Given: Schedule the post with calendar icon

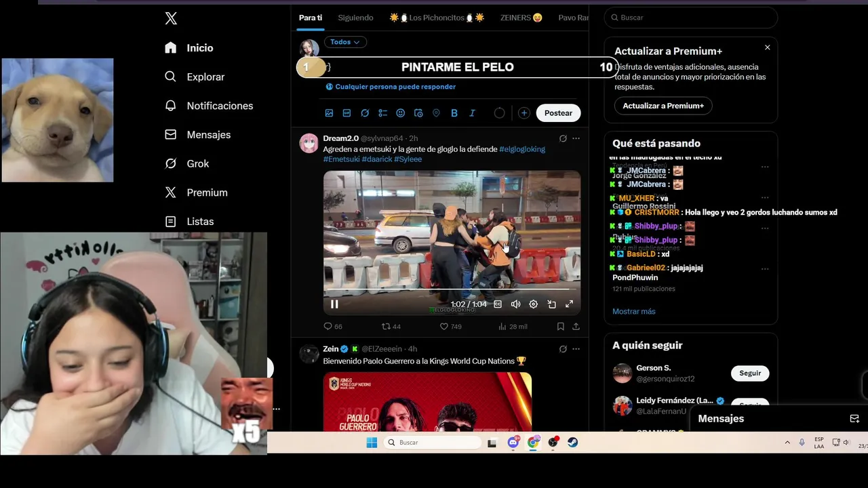Looking at the screenshot, I should [x=418, y=113].
